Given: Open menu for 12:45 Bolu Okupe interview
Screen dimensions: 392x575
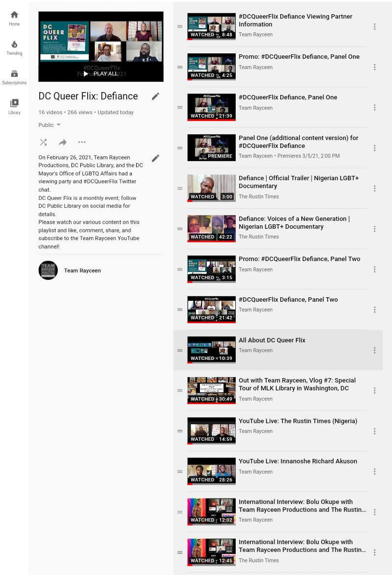Looking at the screenshot, I should 374,552.
